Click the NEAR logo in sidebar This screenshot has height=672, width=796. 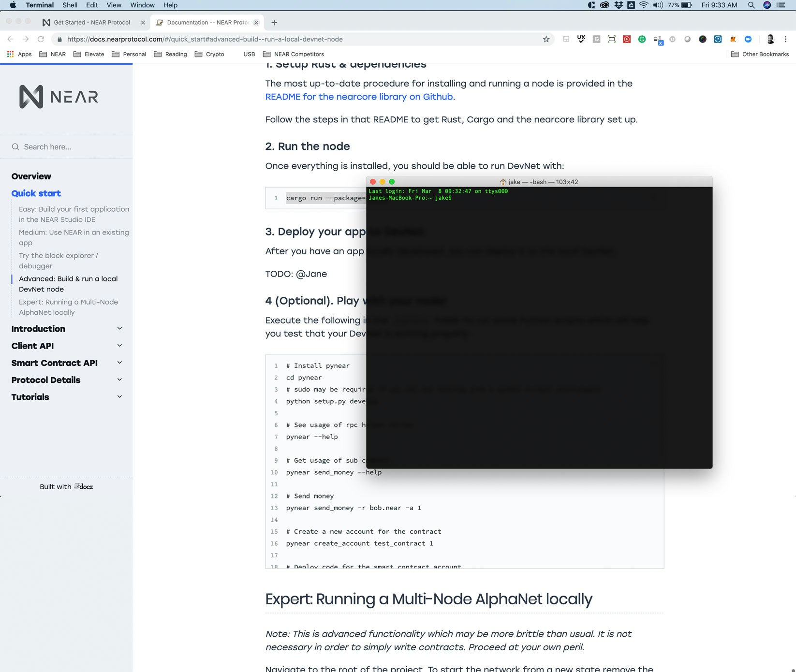tap(59, 97)
